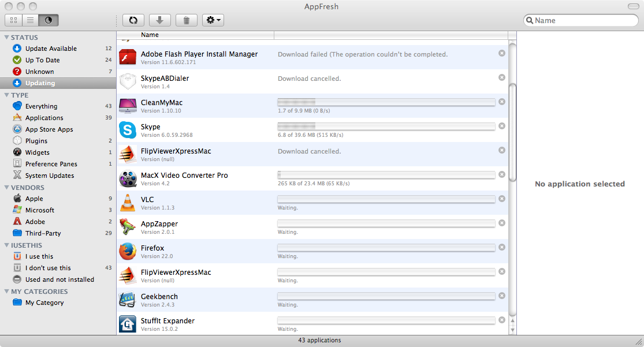Collapse the VENDORS sidebar section
The width and height of the screenshot is (644, 347).
(7, 188)
